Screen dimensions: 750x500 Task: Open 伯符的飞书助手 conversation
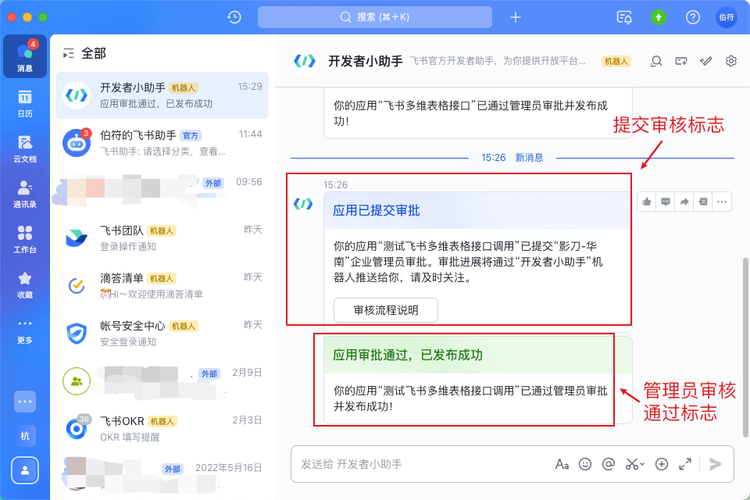click(x=162, y=143)
